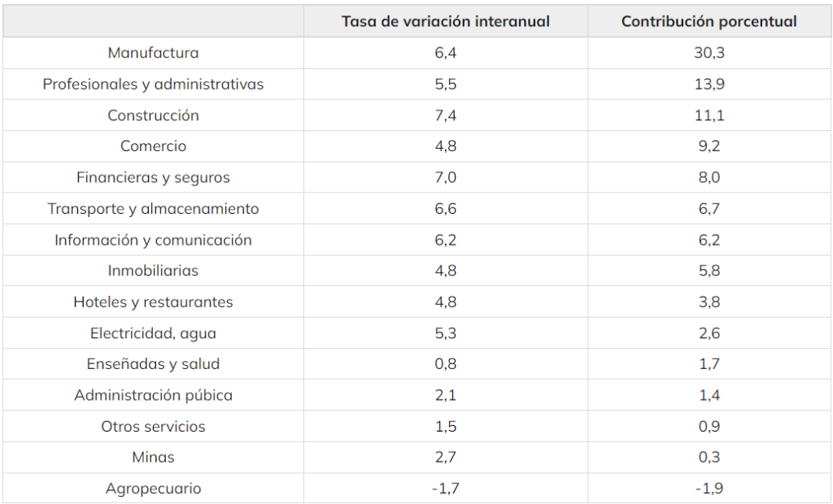
Task: Click the 'Transporte y almacenamiento' row label
Action: pyautogui.click(x=153, y=209)
